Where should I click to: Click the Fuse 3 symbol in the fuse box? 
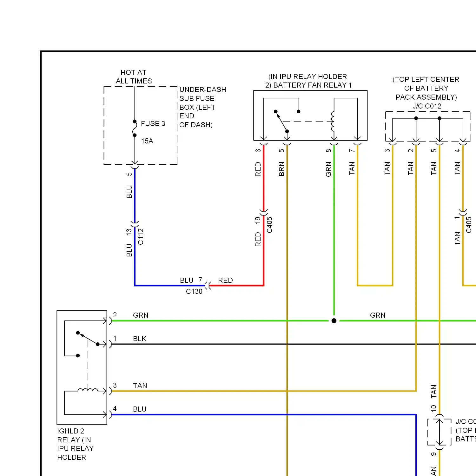point(135,129)
